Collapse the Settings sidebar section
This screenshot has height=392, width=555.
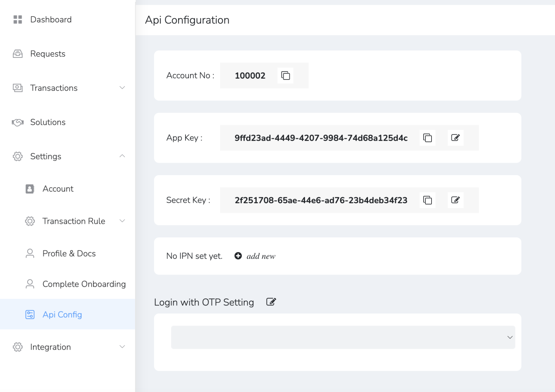(122, 156)
